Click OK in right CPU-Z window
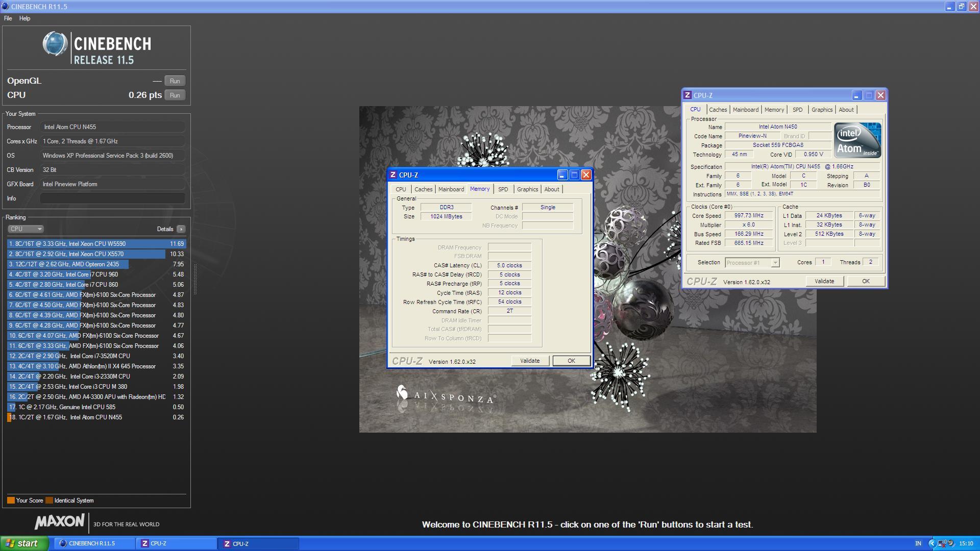Screen dimensions: 980x551 point(866,281)
